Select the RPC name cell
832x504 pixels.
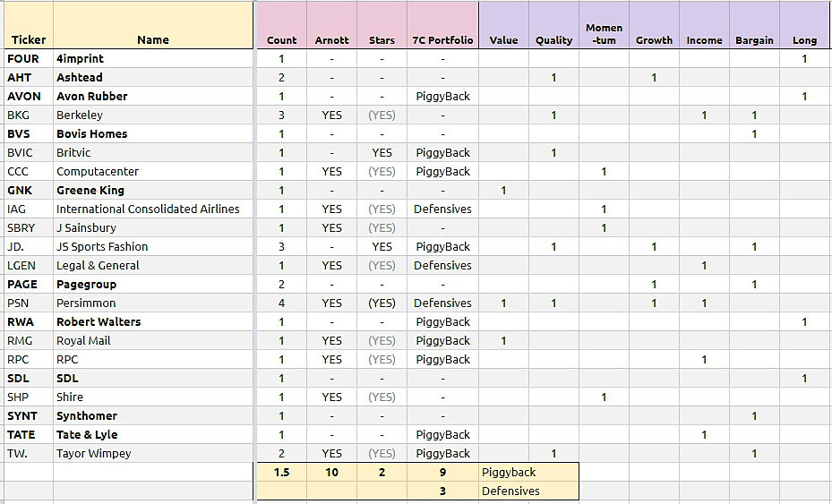click(x=153, y=359)
